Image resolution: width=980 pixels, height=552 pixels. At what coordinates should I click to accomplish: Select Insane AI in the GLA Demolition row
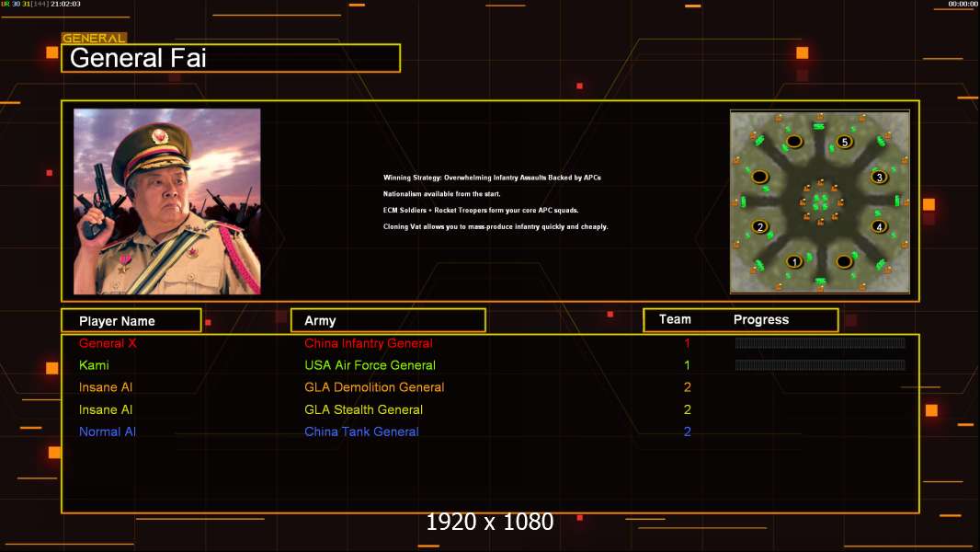click(106, 387)
